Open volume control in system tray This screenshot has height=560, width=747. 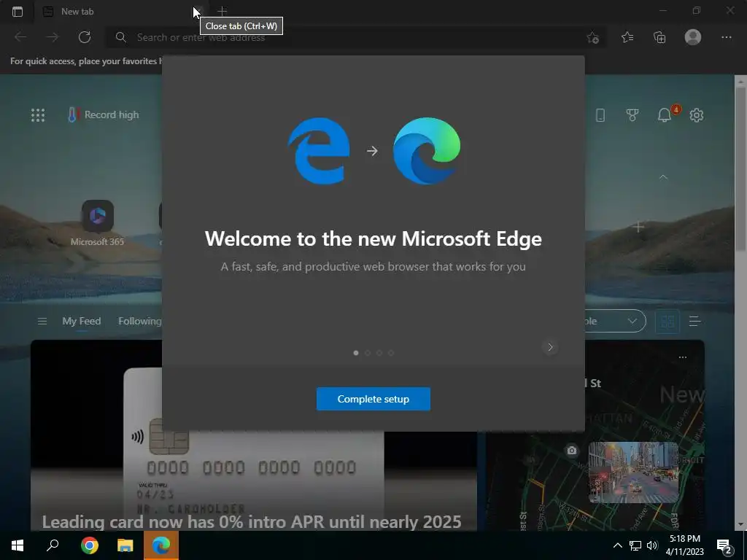[652, 545]
